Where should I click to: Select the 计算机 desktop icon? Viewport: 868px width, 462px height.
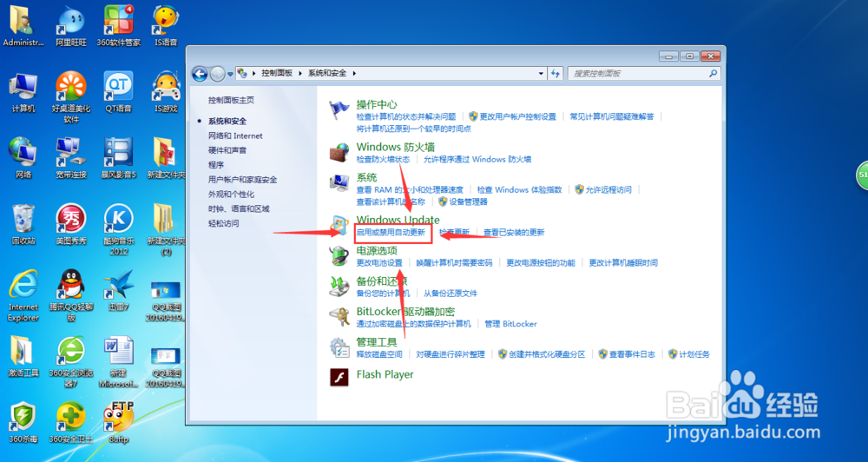23,93
